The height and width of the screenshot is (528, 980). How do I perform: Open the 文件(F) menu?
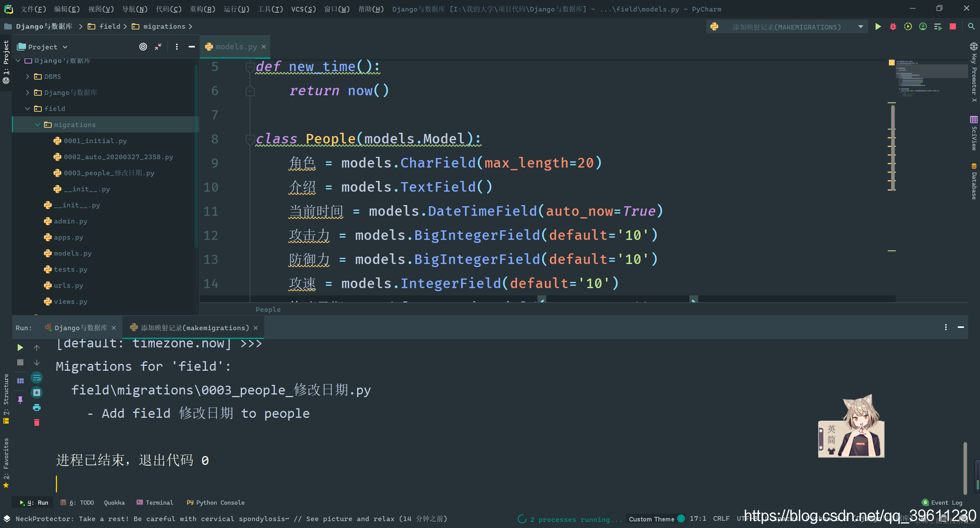(33, 9)
